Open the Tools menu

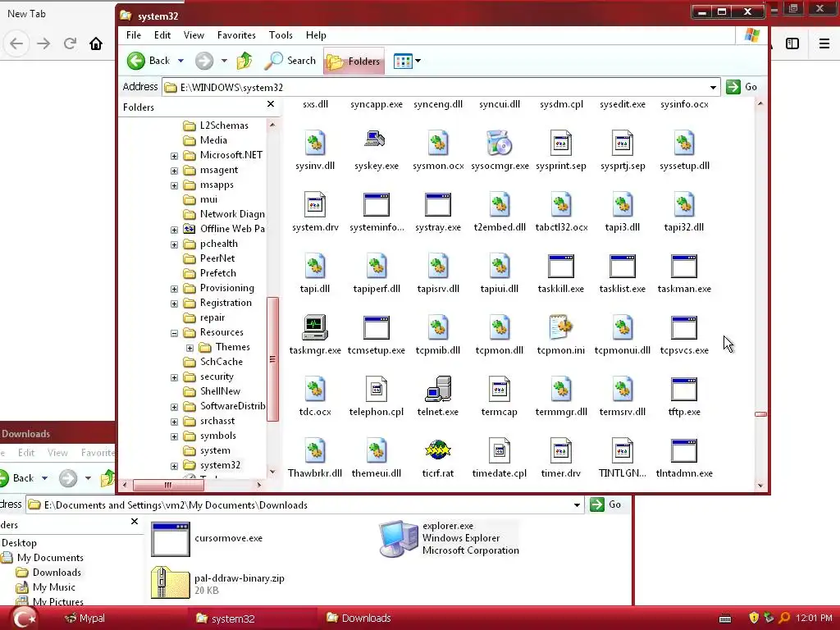coord(281,35)
